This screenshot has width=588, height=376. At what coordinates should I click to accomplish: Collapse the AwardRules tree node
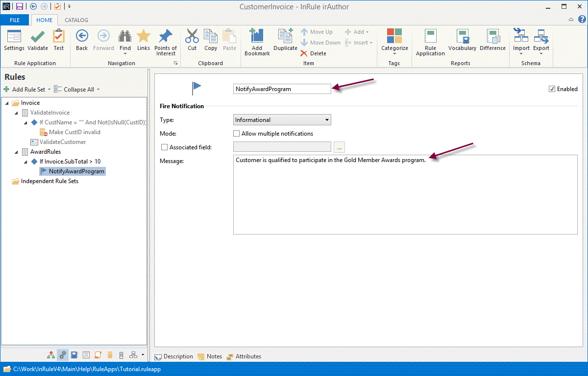pyautogui.click(x=17, y=152)
